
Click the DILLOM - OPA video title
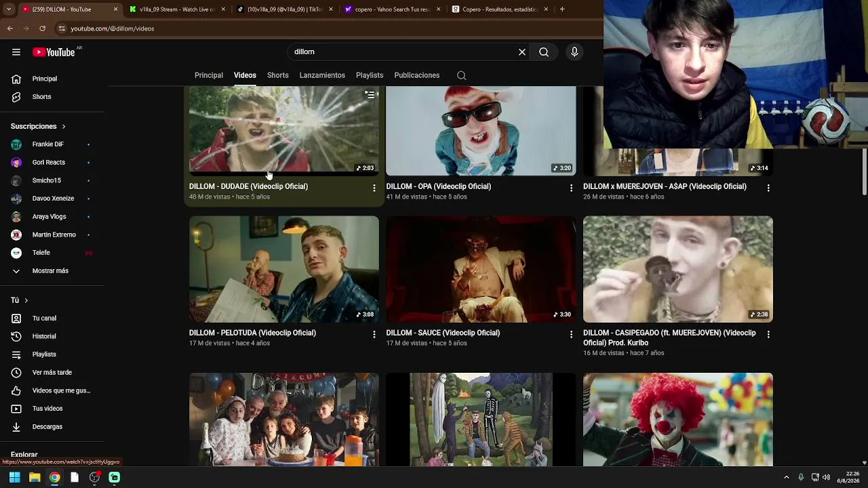coord(439,186)
